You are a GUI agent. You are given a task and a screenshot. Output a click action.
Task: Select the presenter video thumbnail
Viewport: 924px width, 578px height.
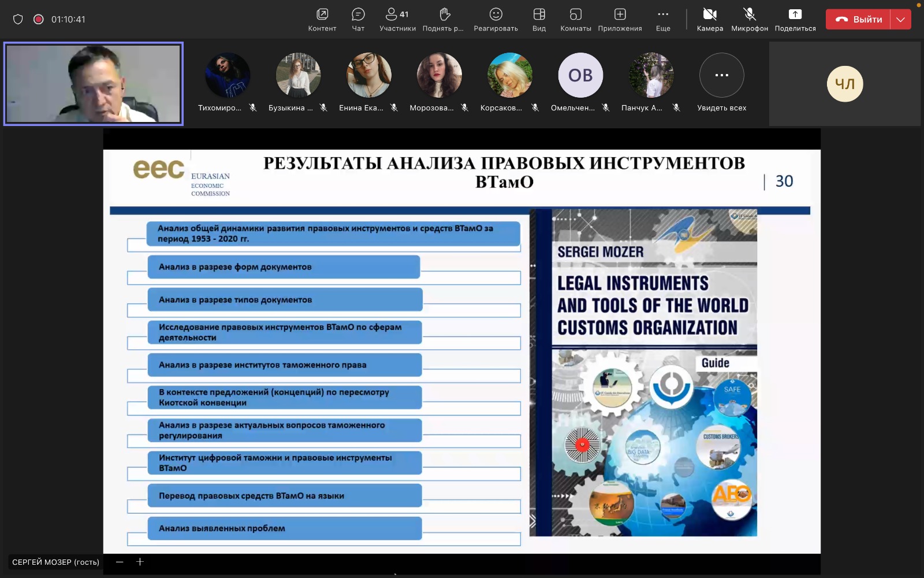(x=94, y=84)
